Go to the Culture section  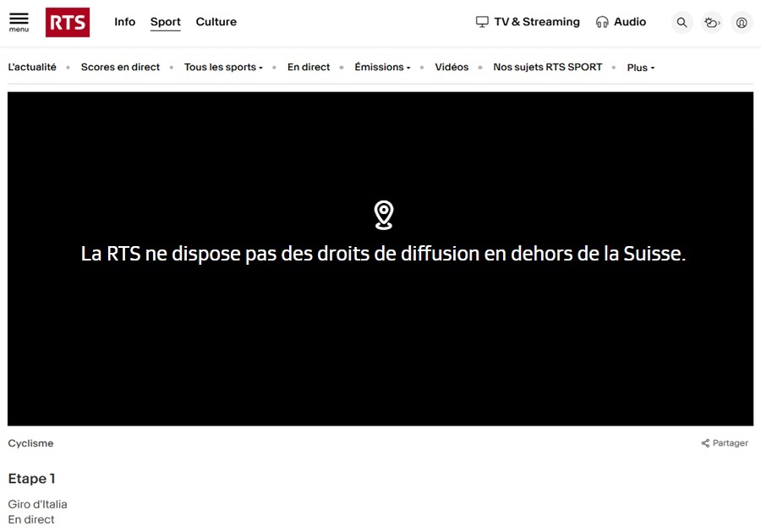coord(216,22)
